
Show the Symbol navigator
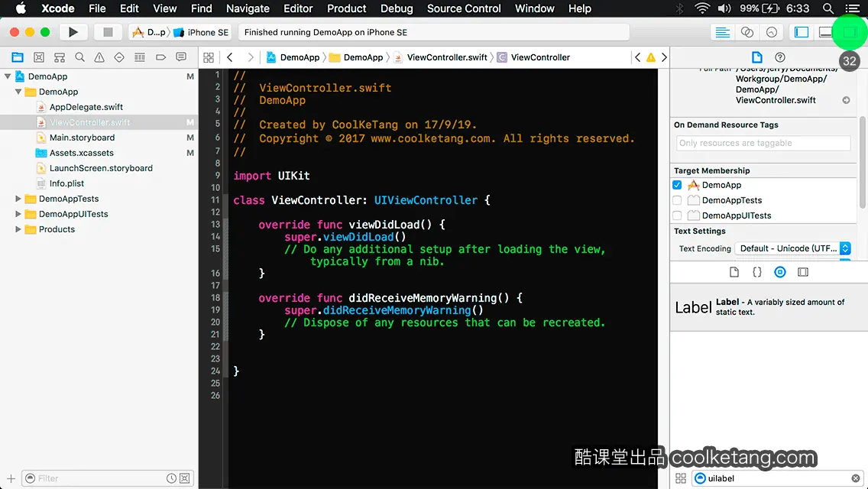pyautogui.click(x=60, y=57)
